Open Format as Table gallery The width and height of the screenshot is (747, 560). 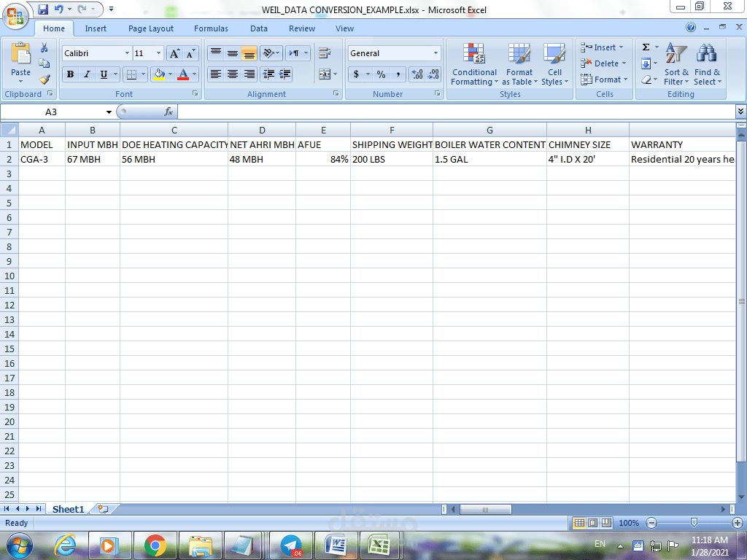pos(519,64)
